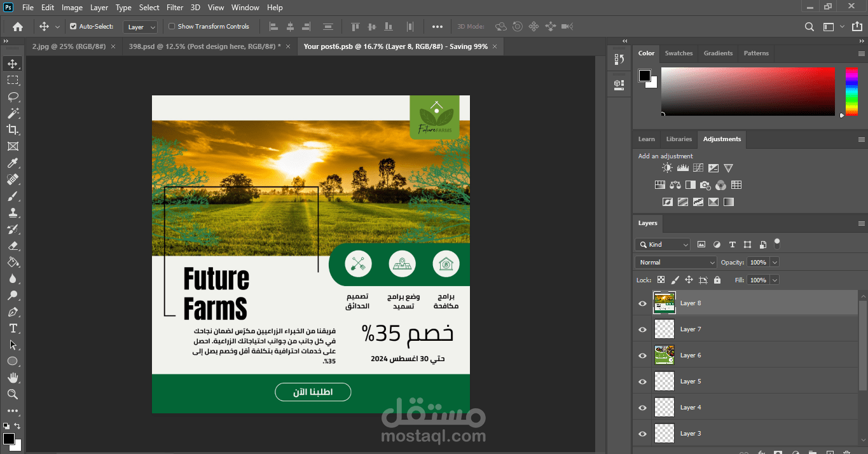Select the Eyedropper tool
This screenshot has width=868, height=454.
(13, 163)
